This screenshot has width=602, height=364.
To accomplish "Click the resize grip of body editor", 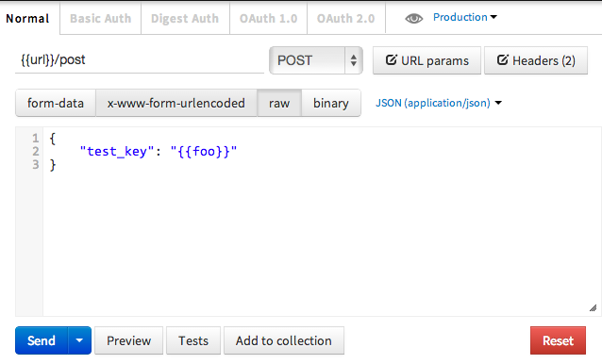I will 593,308.
